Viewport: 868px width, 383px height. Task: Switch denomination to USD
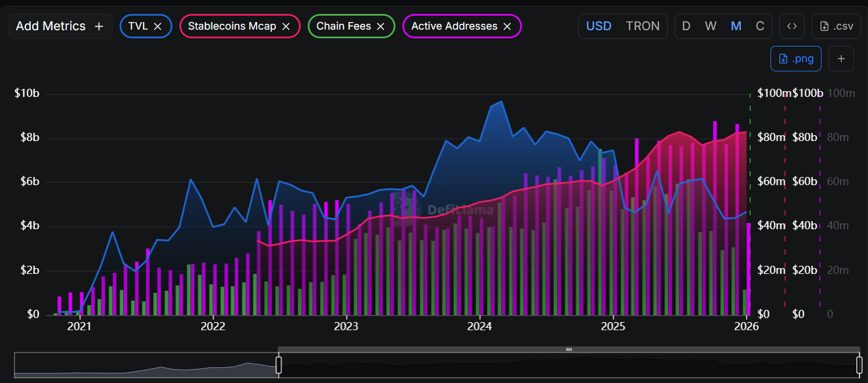pos(598,26)
